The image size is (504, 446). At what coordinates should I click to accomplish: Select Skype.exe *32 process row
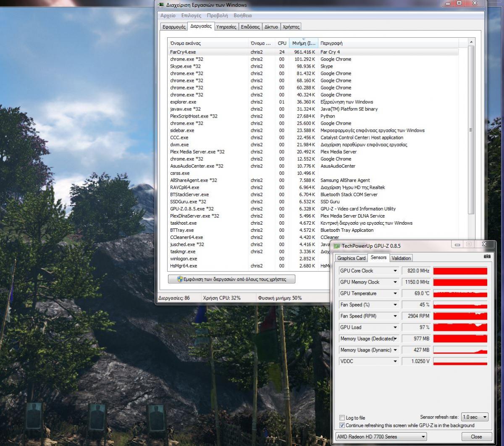[313, 66]
